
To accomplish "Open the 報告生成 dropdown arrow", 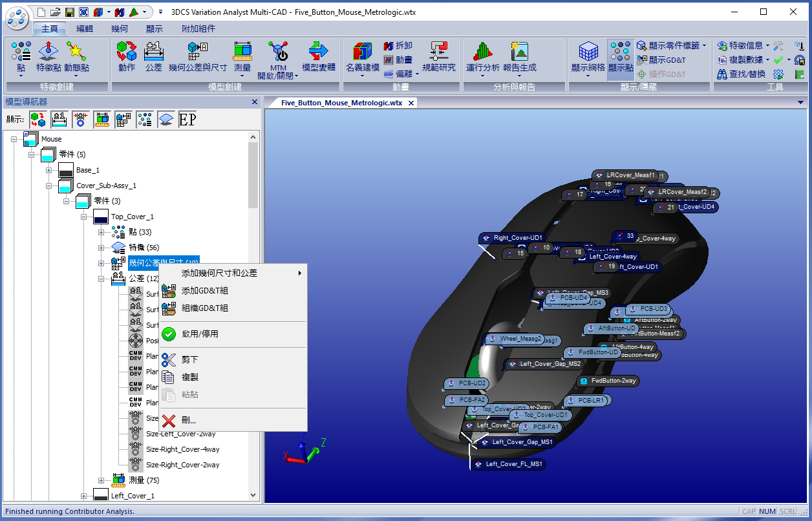I will (x=519, y=75).
